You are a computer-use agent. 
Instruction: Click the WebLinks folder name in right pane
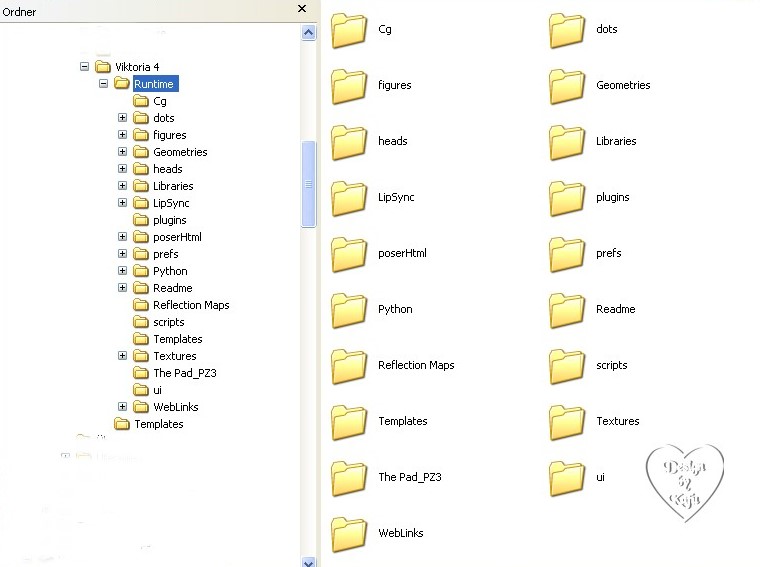coord(400,533)
